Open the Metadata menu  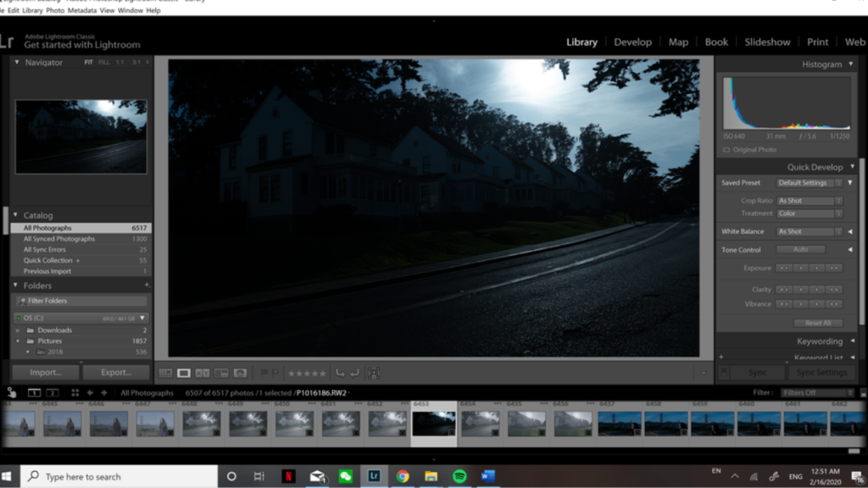[x=82, y=11]
